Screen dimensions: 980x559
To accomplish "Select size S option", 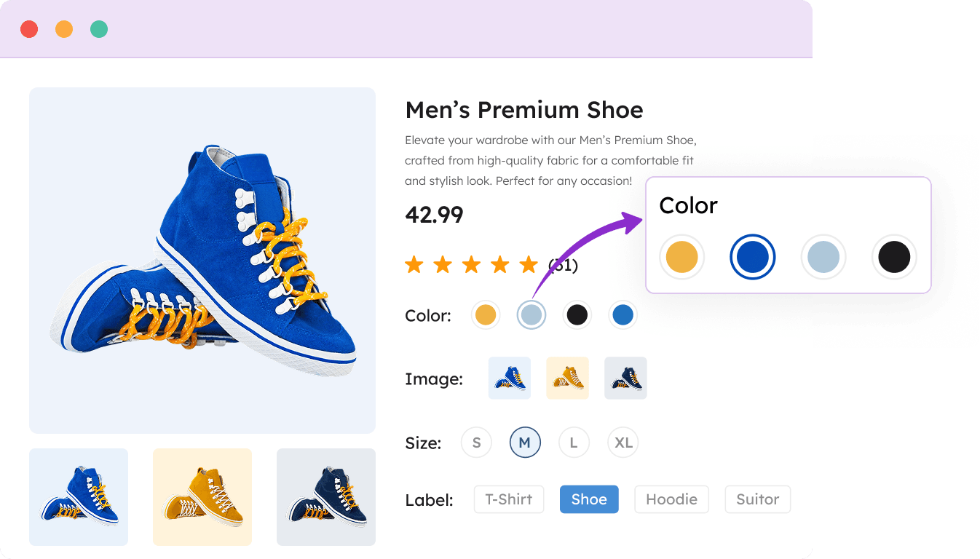I will click(x=476, y=443).
